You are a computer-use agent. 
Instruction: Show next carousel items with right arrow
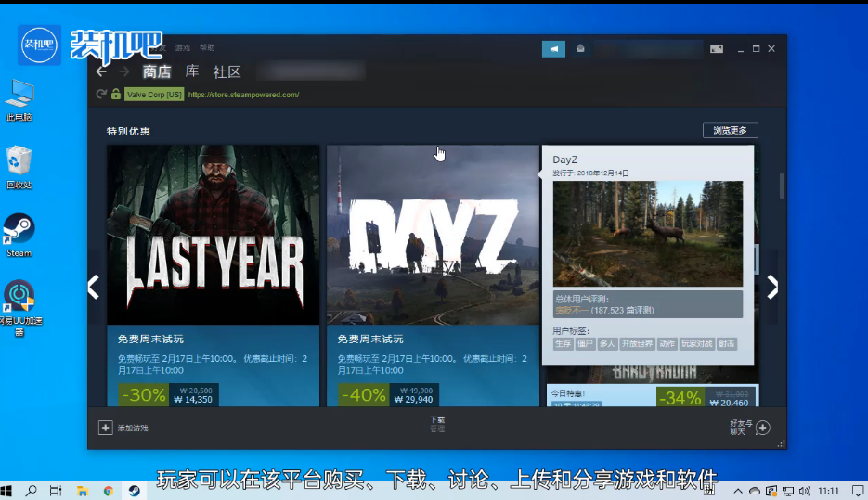point(772,288)
